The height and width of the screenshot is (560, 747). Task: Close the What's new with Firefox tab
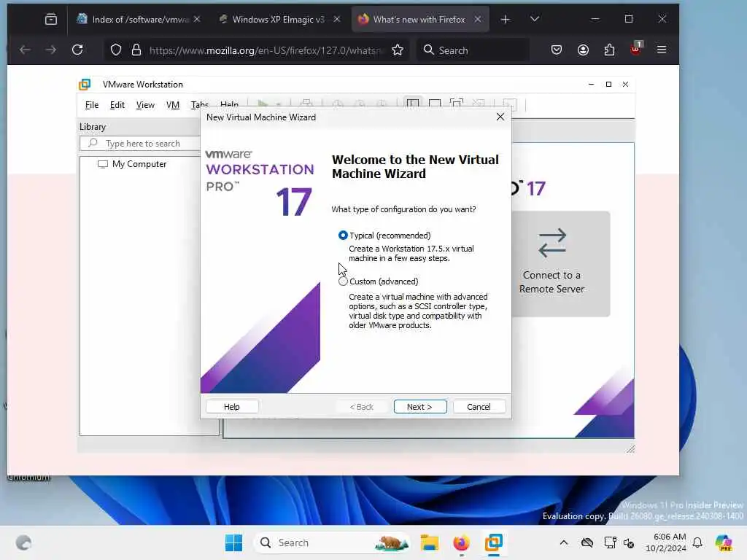[478, 19]
